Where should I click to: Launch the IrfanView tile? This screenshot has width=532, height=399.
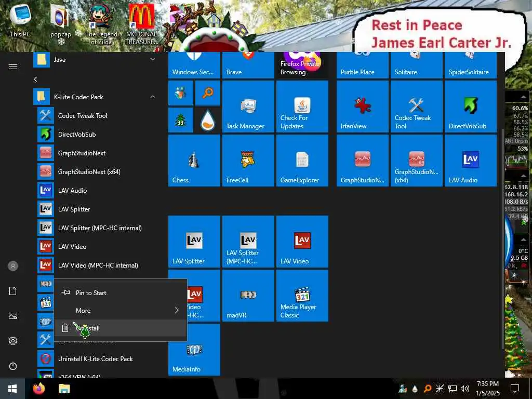[362, 106]
